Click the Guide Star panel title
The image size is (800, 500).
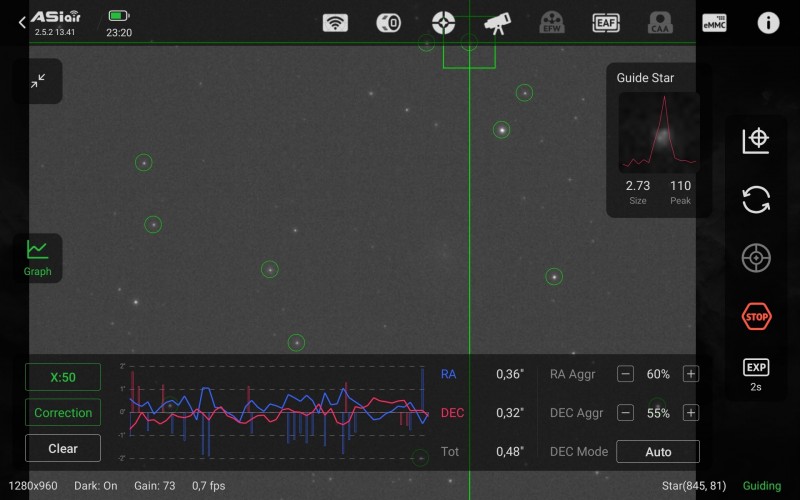(x=645, y=78)
